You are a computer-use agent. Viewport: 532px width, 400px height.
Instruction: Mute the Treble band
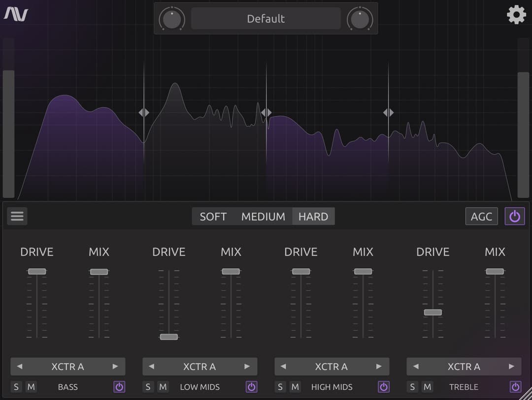(427, 387)
